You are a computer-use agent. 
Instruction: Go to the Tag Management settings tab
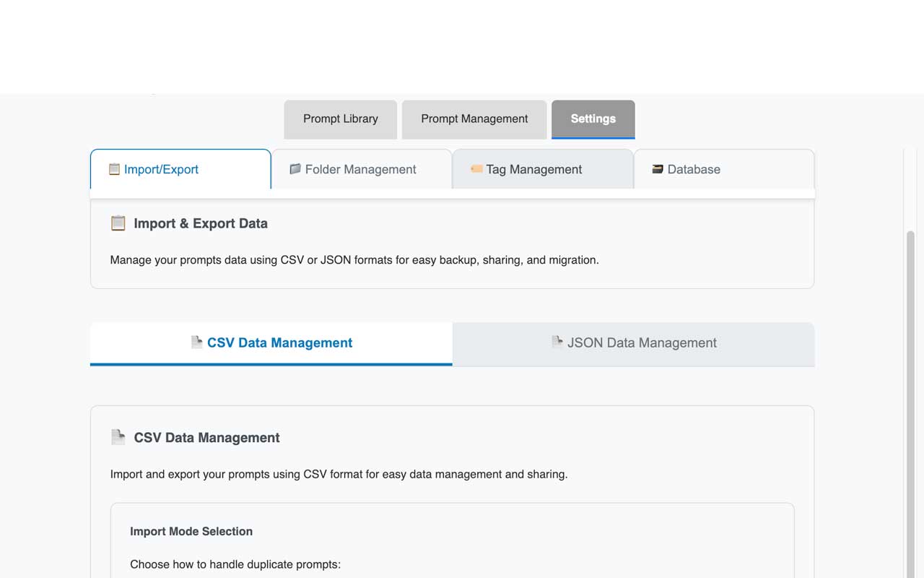(533, 170)
